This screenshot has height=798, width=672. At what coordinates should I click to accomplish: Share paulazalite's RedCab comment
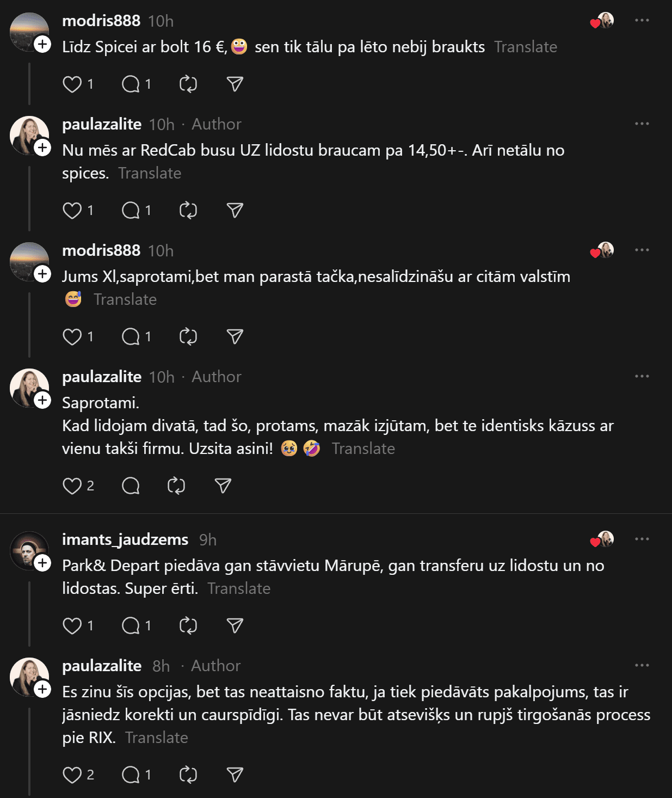point(235,211)
